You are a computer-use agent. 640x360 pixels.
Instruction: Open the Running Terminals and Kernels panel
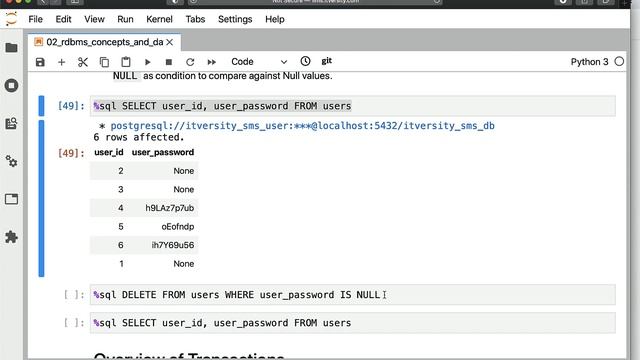coord(11,86)
